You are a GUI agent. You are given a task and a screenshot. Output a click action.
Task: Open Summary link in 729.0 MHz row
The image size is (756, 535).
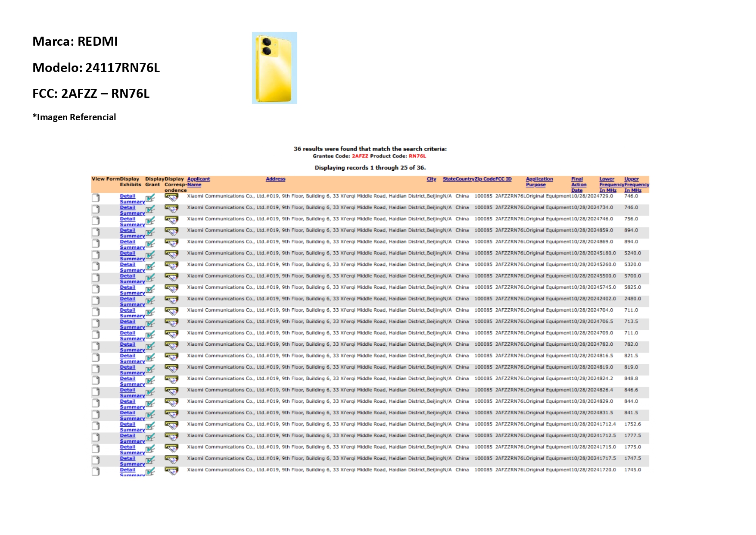[x=132, y=202]
